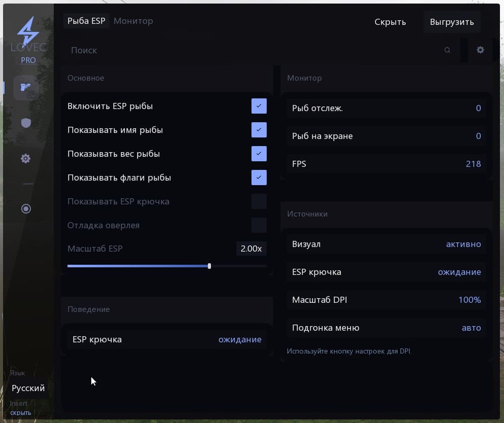Click the LOVEC lightning bolt logo
Screen dimensions: 504x423
coord(28,32)
